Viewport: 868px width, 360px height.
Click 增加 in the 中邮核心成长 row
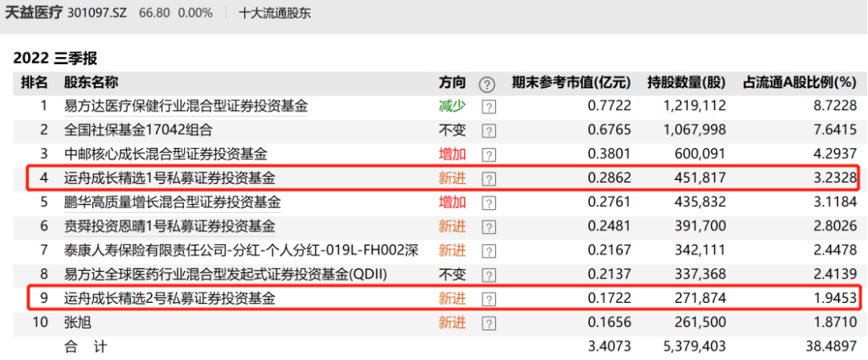[452, 154]
